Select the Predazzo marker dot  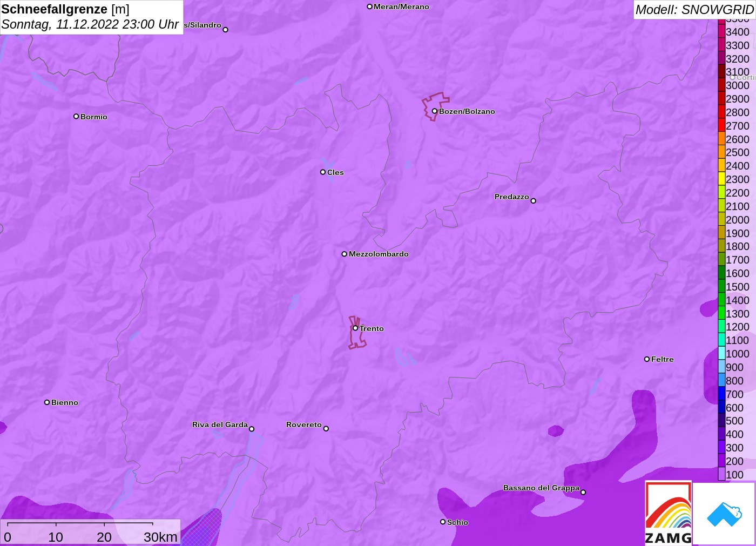(x=534, y=201)
